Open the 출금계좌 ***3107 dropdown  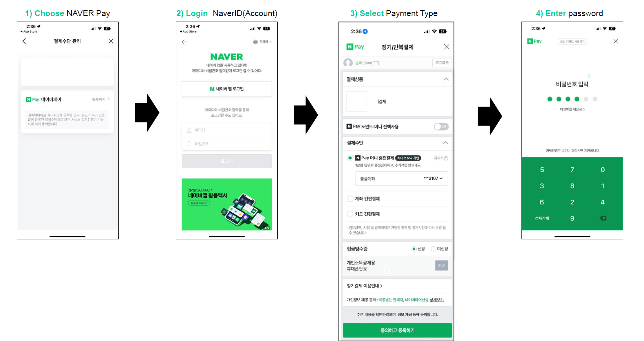click(x=401, y=179)
